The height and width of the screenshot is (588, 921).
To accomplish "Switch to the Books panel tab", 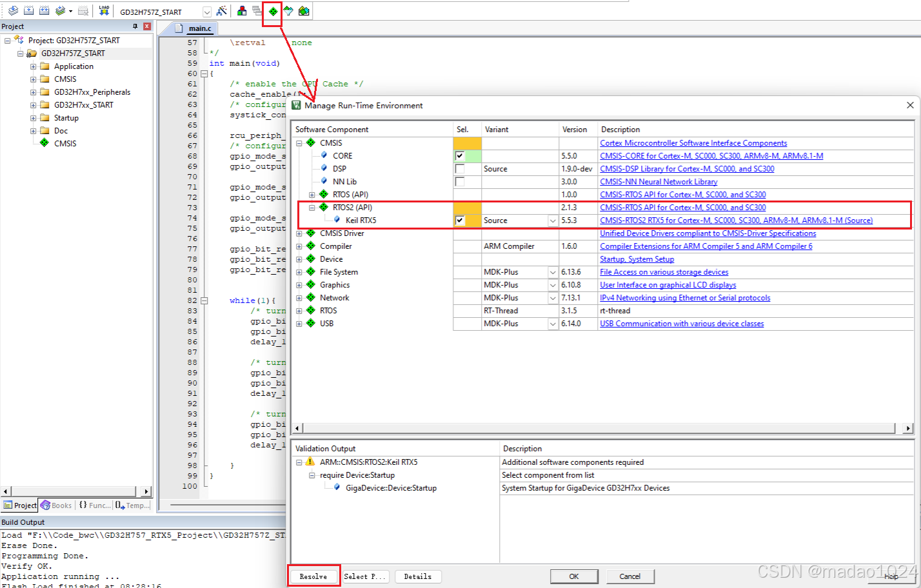I will point(56,505).
